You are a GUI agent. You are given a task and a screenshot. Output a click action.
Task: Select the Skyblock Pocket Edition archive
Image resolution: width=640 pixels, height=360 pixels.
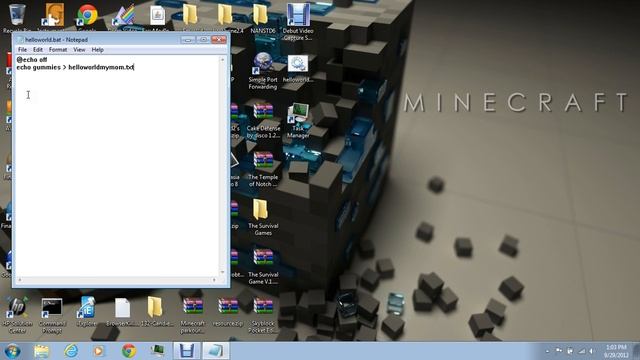pos(263,315)
